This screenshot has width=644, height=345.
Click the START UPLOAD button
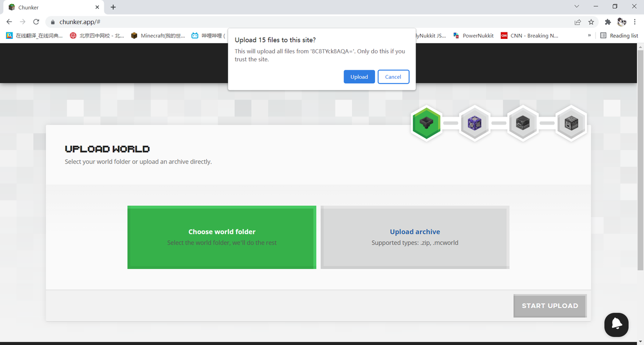[550, 306]
